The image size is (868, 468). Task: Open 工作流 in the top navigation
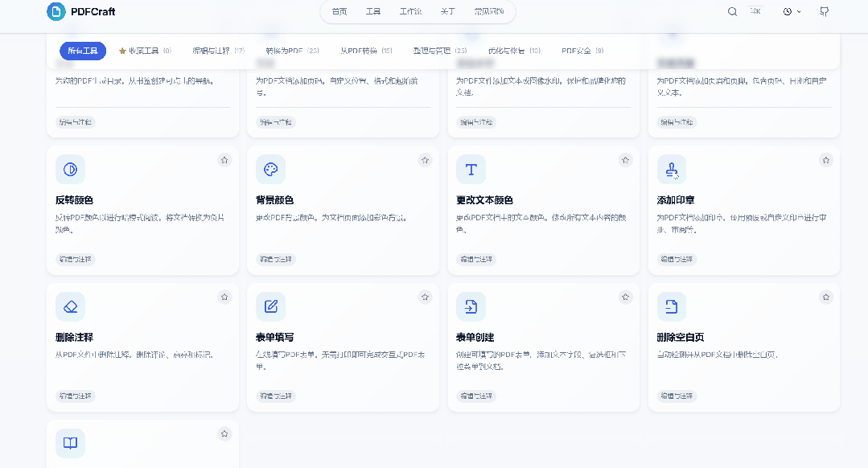pyautogui.click(x=411, y=11)
